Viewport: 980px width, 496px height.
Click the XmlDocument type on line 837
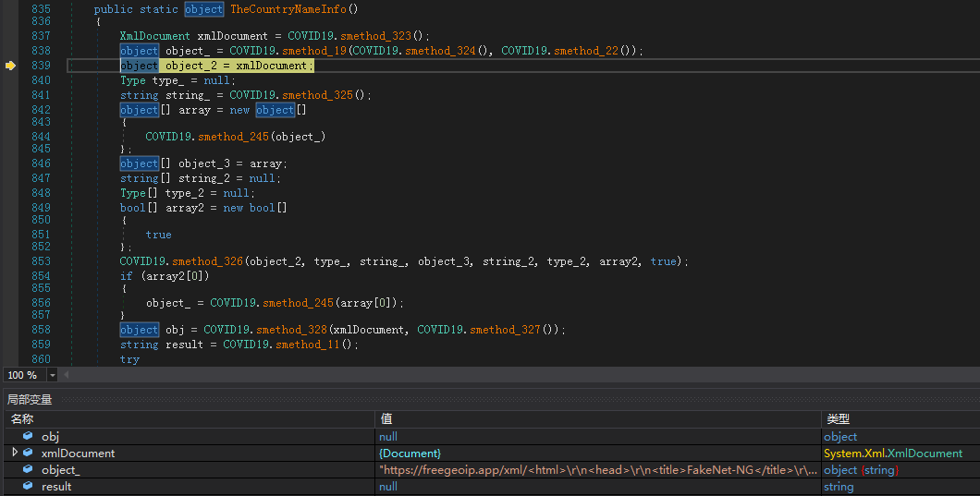pos(155,36)
